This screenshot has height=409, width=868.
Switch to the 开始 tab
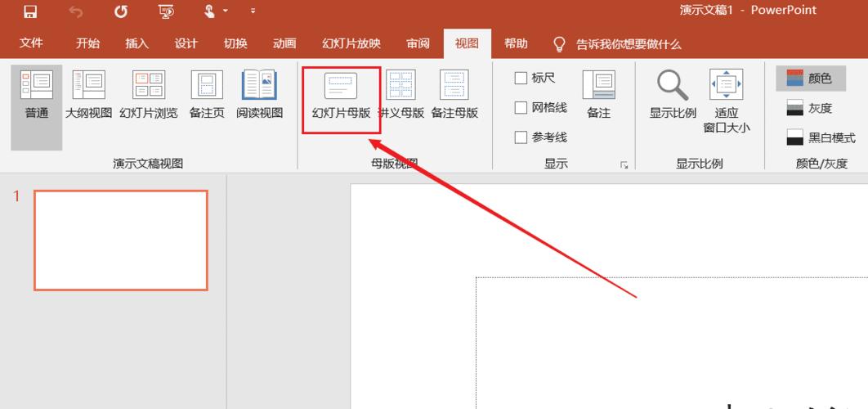pyautogui.click(x=88, y=44)
